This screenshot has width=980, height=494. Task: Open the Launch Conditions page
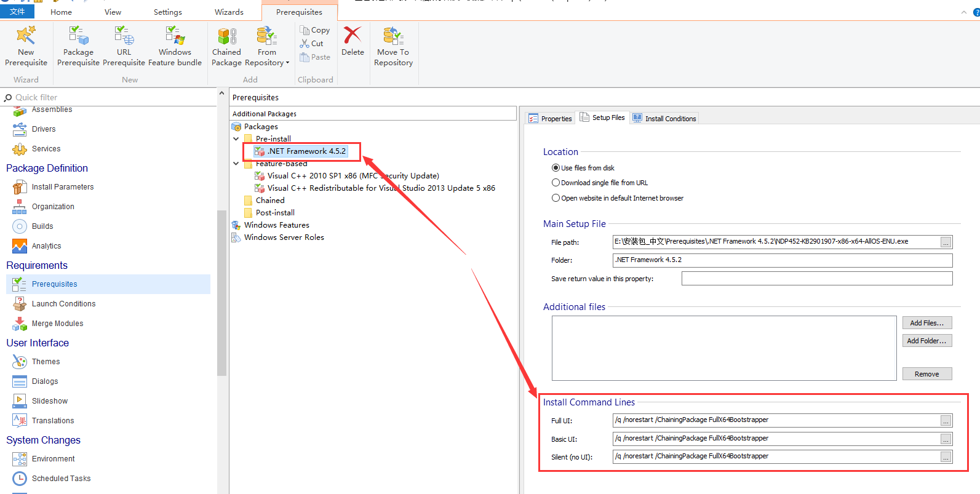pyautogui.click(x=63, y=304)
